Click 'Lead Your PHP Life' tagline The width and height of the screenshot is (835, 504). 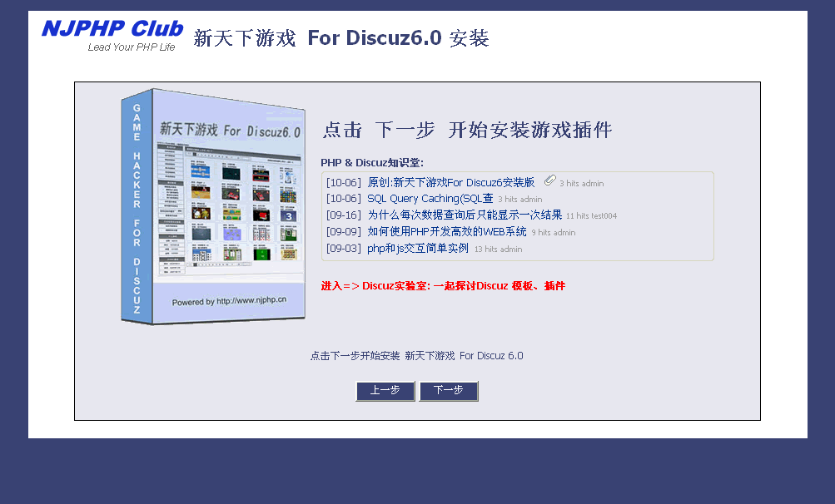point(132,47)
